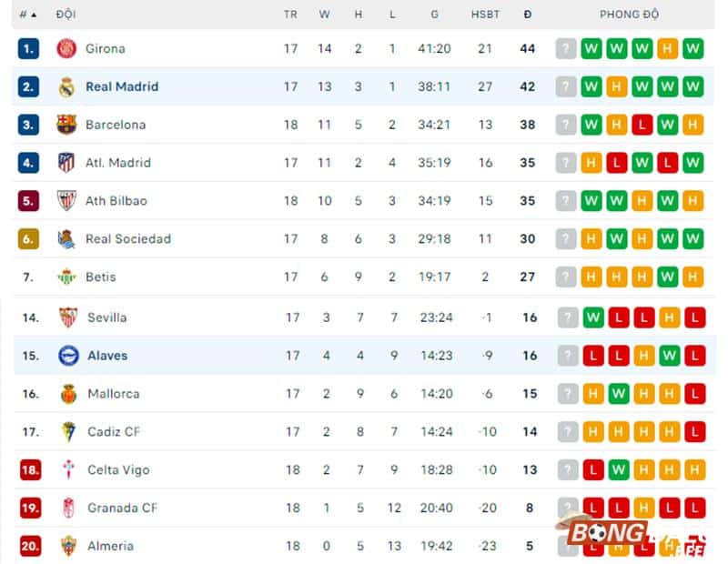728x564 pixels.
Task: Select the Real Madrid club crest
Action: coord(66,86)
